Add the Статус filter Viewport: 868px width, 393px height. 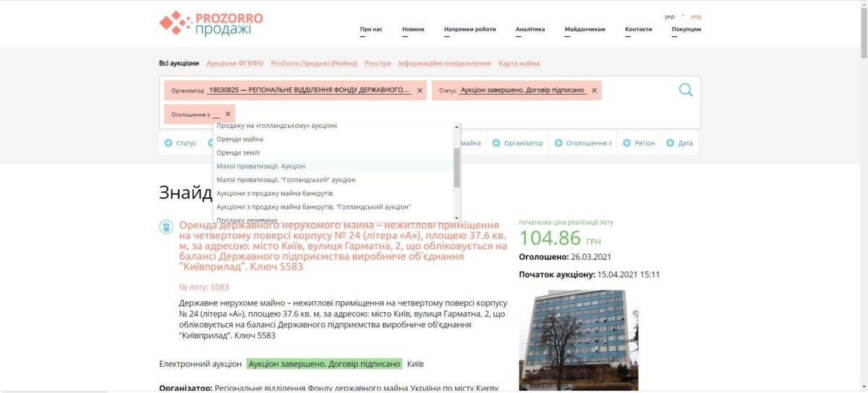point(181,143)
